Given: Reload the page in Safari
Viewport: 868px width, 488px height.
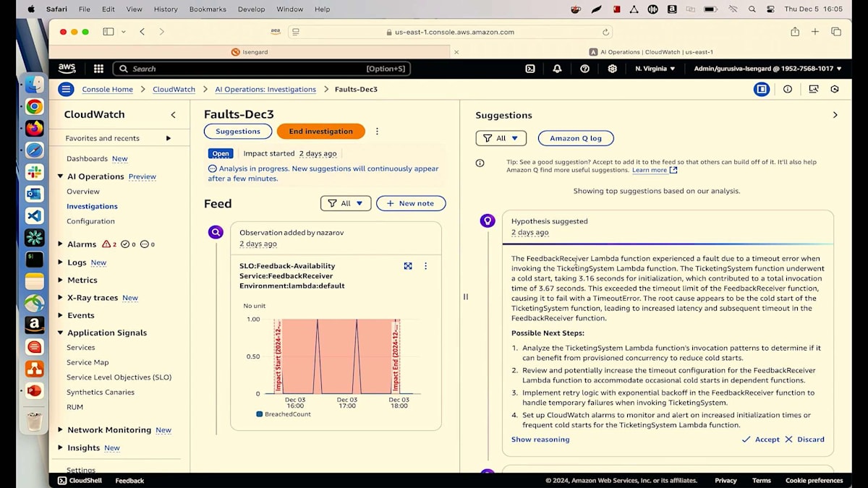Looking at the screenshot, I should pos(605,32).
